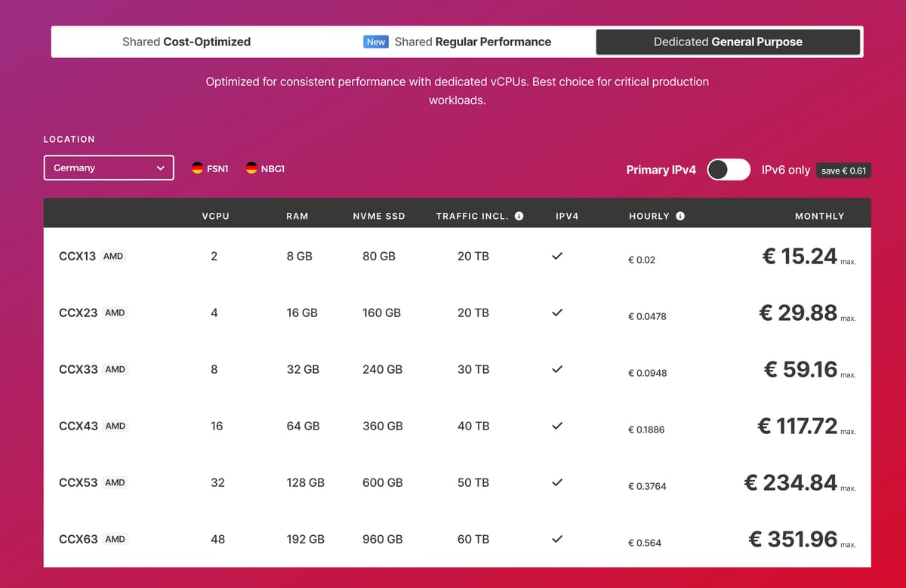Click the AMD badge next to CCX23

click(115, 313)
